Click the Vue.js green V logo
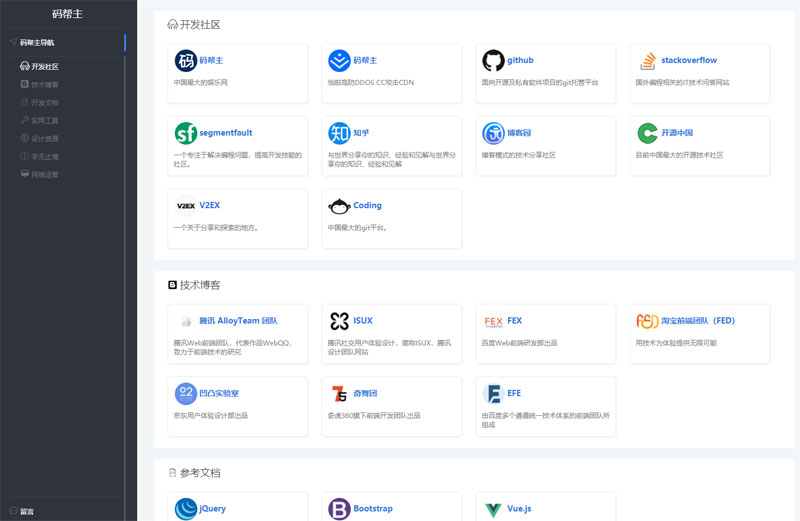 point(493,509)
